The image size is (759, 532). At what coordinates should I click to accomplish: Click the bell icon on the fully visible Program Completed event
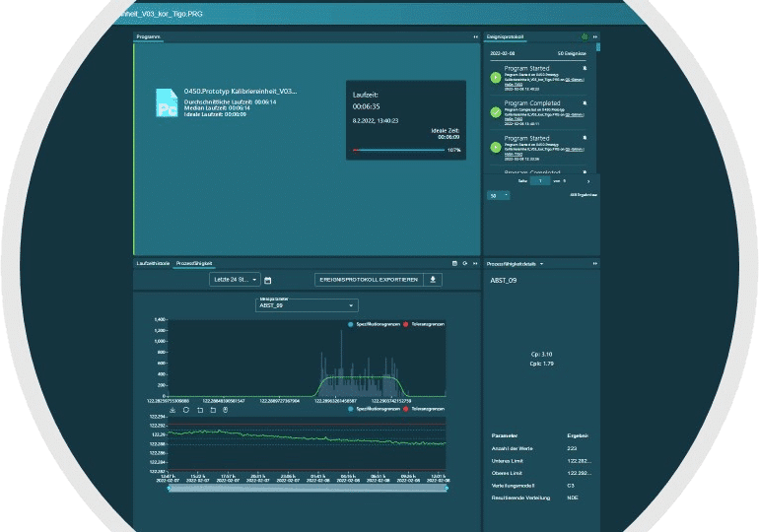point(585,103)
